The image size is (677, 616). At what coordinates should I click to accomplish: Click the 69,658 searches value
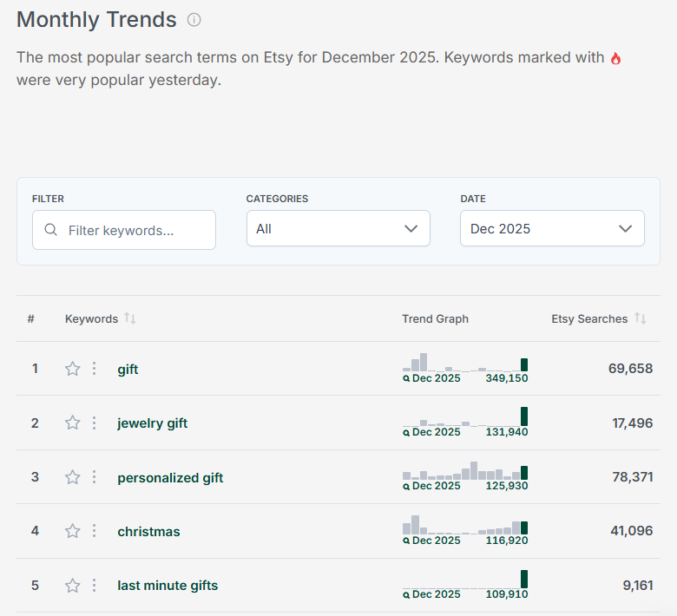click(630, 368)
